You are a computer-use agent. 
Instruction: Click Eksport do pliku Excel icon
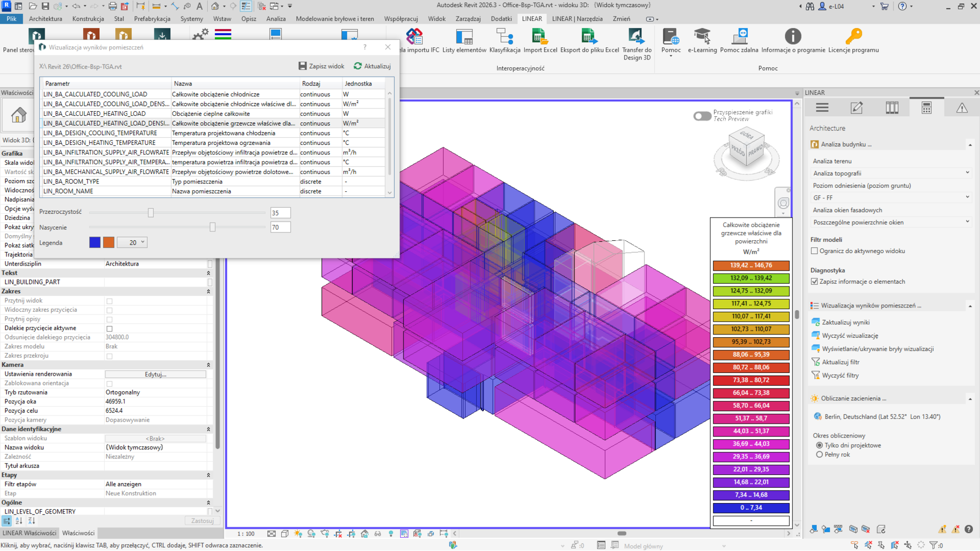click(x=589, y=37)
